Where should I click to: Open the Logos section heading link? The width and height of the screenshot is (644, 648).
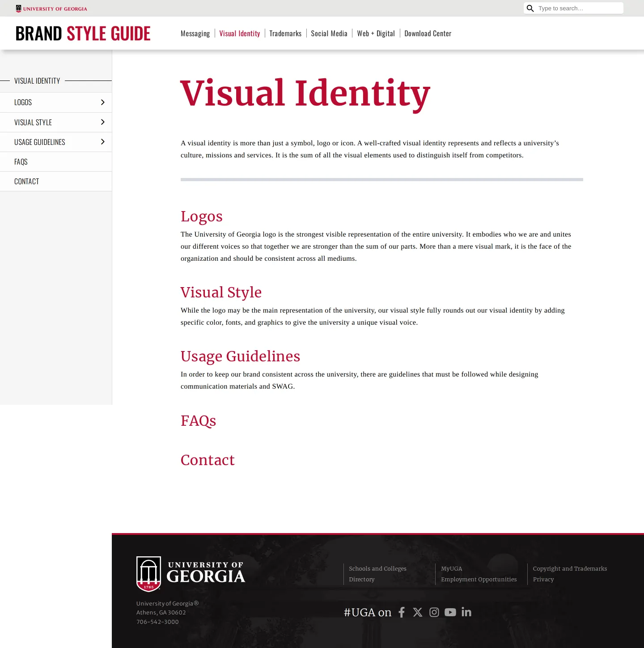click(x=202, y=216)
